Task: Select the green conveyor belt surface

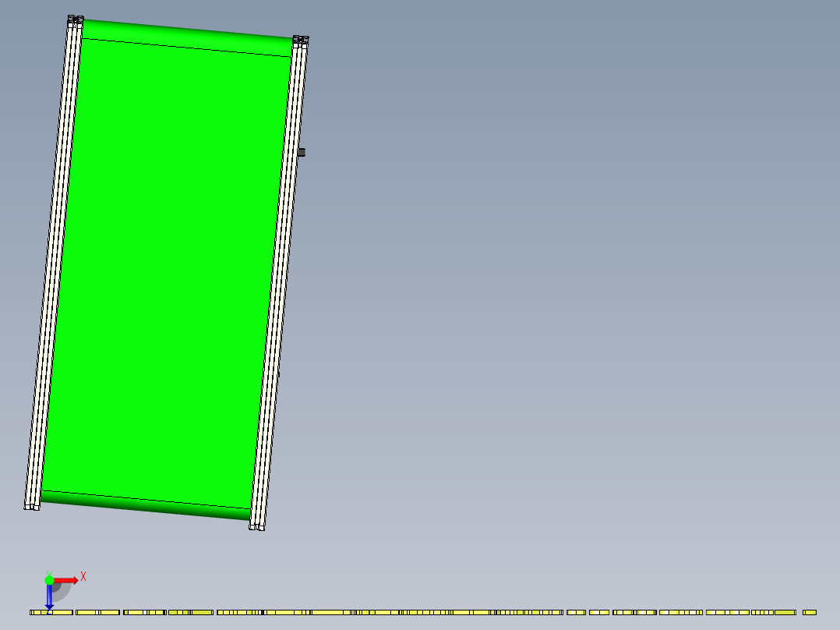Action: coord(167,274)
